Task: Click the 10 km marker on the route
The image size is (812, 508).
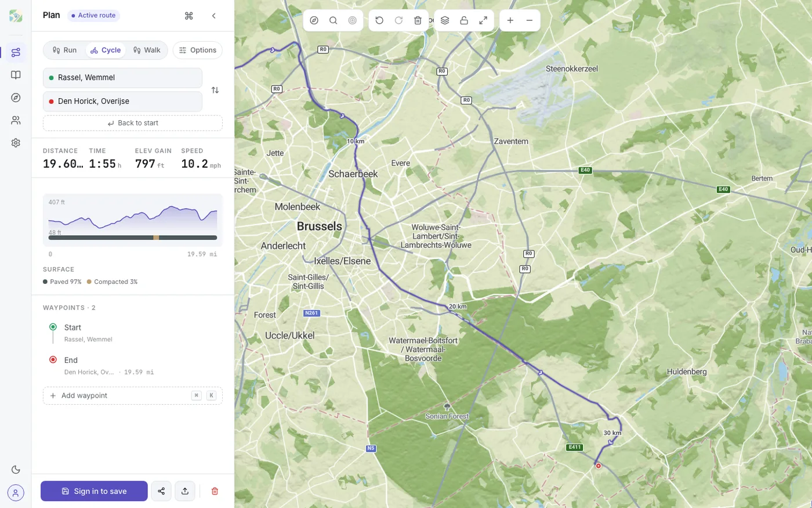Action: (x=356, y=141)
